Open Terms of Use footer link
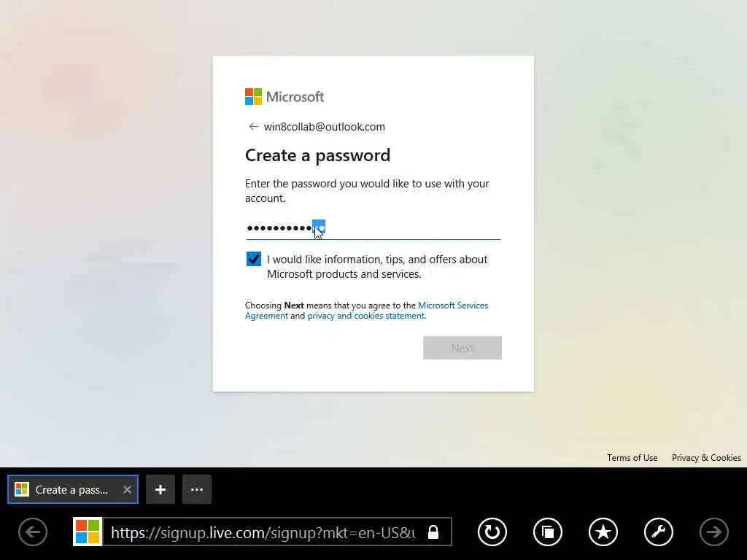The height and width of the screenshot is (560, 747). coord(632,458)
